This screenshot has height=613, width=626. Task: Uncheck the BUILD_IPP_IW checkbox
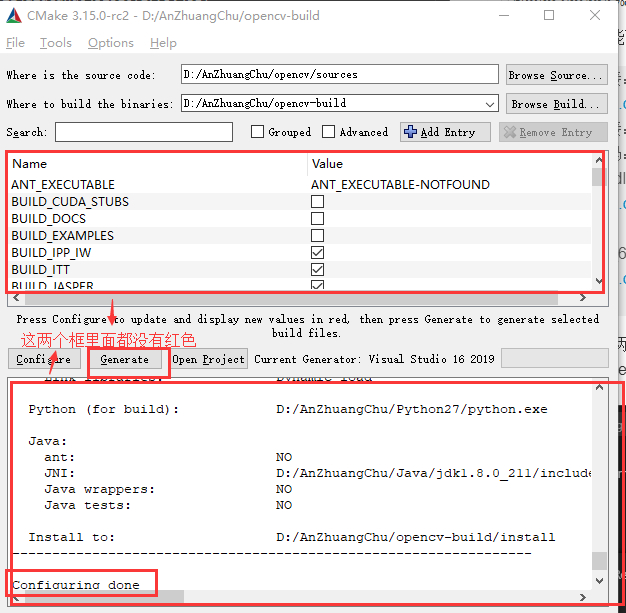(317, 253)
